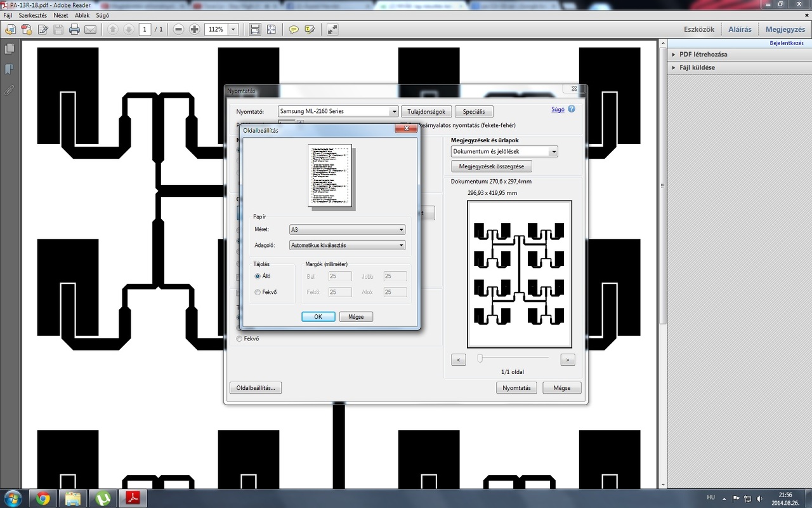Switch to the Megjegyzés pane

(x=785, y=29)
